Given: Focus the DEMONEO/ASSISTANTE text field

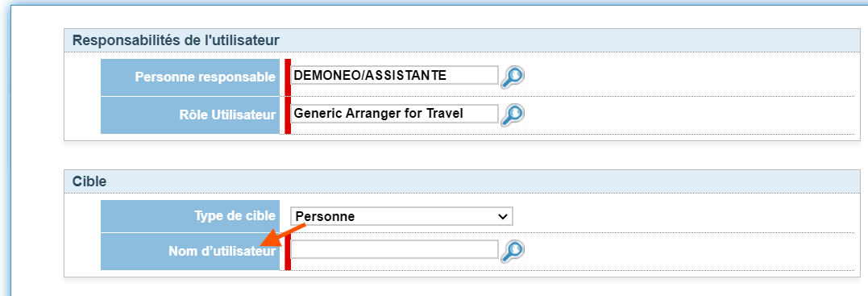Looking at the screenshot, I should [x=394, y=75].
